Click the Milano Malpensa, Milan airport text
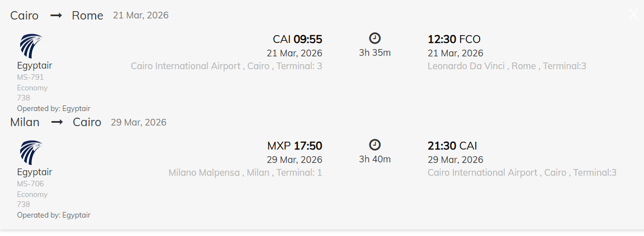The width and height of the screenshot is (644, 236). pos(245,172)
